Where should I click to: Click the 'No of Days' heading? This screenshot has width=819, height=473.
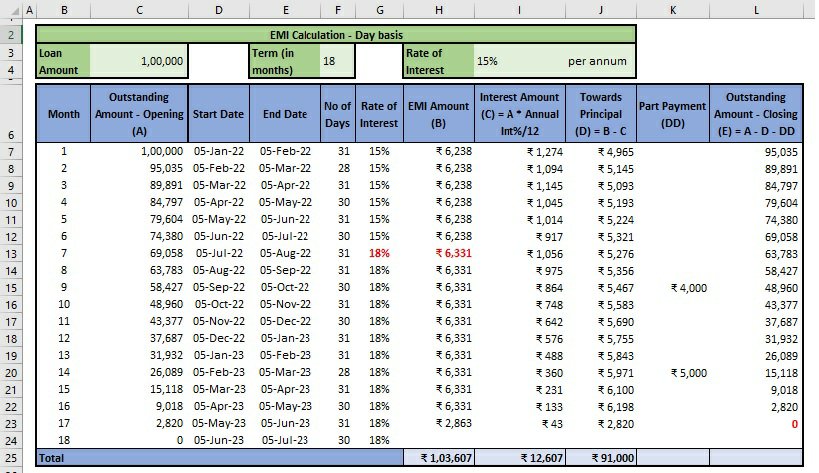(x=337, y=114)
